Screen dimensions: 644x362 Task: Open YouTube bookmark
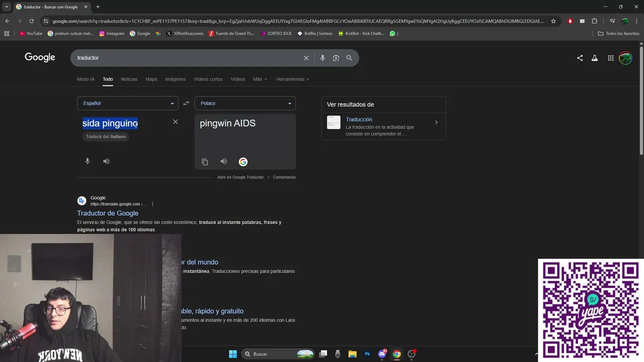[31, 34]
